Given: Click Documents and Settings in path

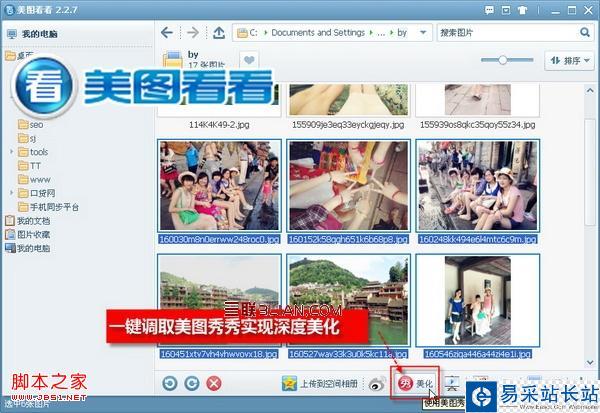Looking at the screenshot, I should (318, 33).
